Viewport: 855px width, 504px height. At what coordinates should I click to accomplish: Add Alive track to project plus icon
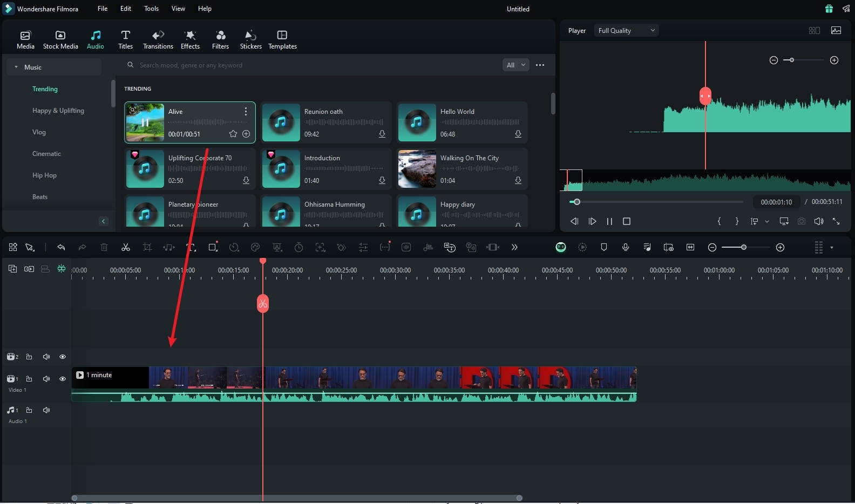(x=246, y=134)
